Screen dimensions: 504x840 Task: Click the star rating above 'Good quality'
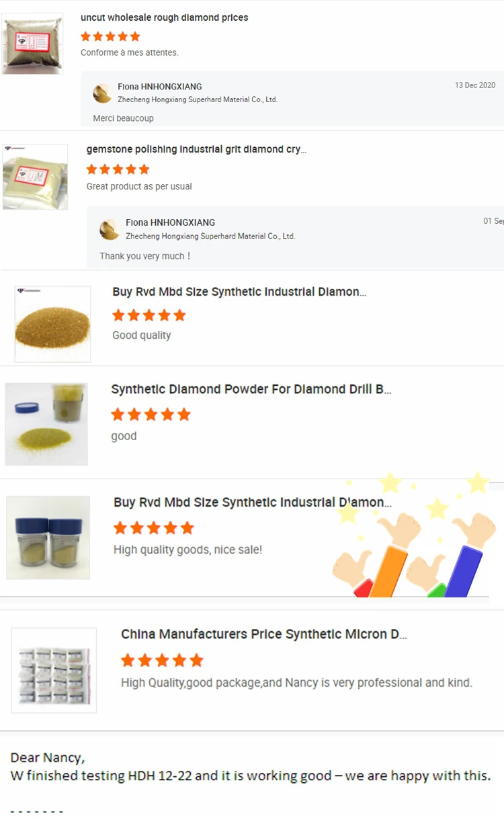149,315
